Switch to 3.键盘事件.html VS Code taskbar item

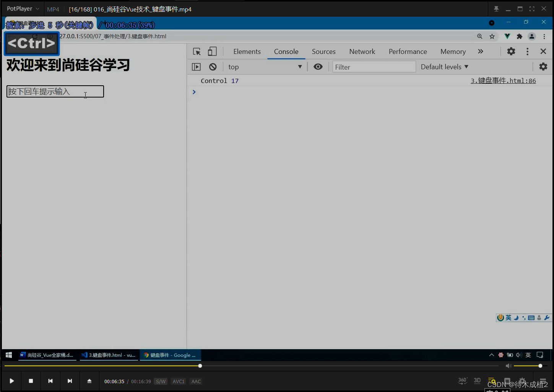click(109, 355)
